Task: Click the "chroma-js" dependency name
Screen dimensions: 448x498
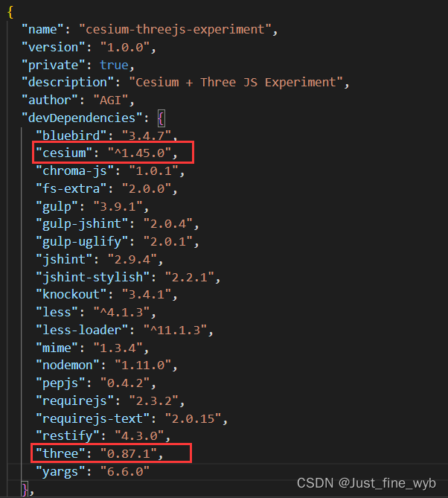Action: tap(75, 171)
